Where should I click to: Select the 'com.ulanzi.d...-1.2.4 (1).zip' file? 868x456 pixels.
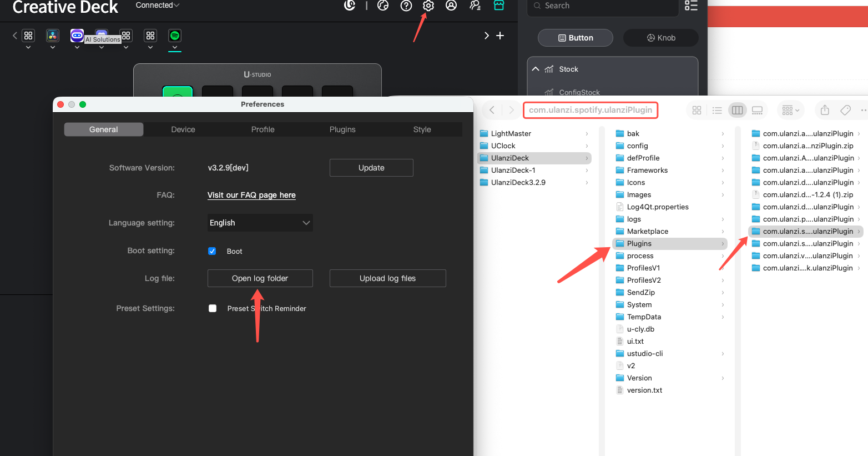tap(806, 194)
